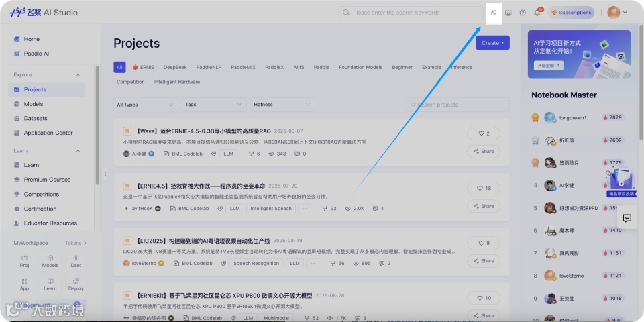Open longdream1 in Notebook Master
Viewport: 644px width, 322px height.
click(573, 118)
